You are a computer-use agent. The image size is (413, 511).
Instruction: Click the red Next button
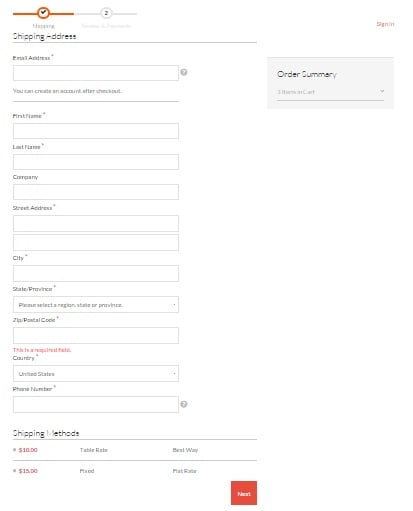(x=244, y=493)
